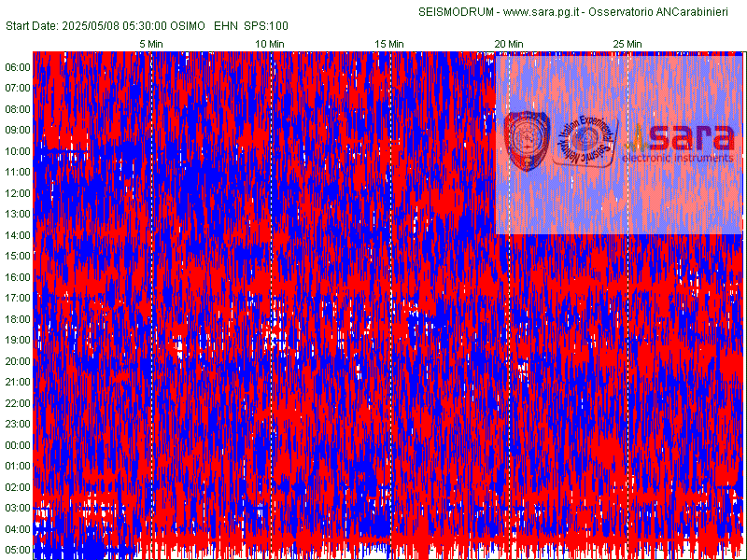Select the 10:00 hour row label
Viewport: 747px width, 560px height.
point(18,151)
